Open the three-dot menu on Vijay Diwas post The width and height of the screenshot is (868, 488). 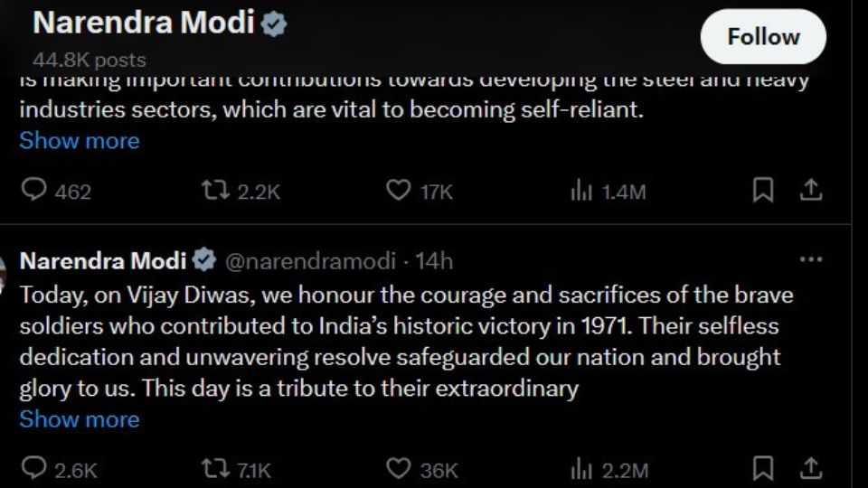click(810, 260)
